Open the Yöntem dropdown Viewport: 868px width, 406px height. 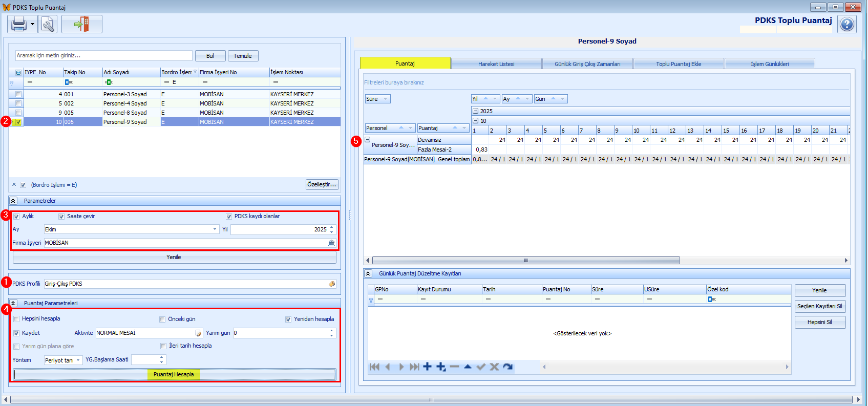coord(78,360)
